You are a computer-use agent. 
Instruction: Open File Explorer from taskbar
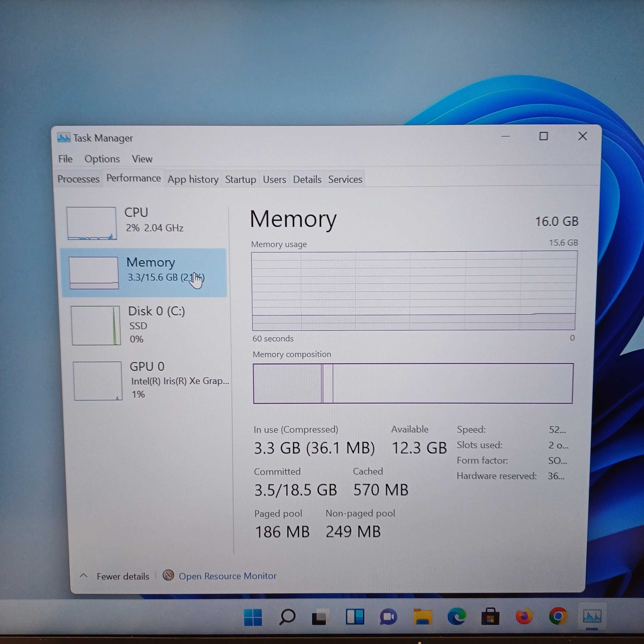pyautogui.click(x=423, y=617)
